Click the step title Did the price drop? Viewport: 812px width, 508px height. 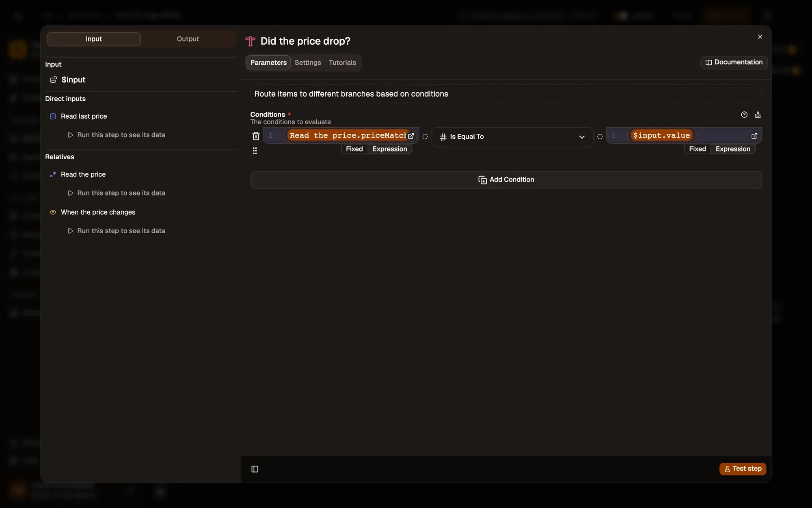coord(305,41)
